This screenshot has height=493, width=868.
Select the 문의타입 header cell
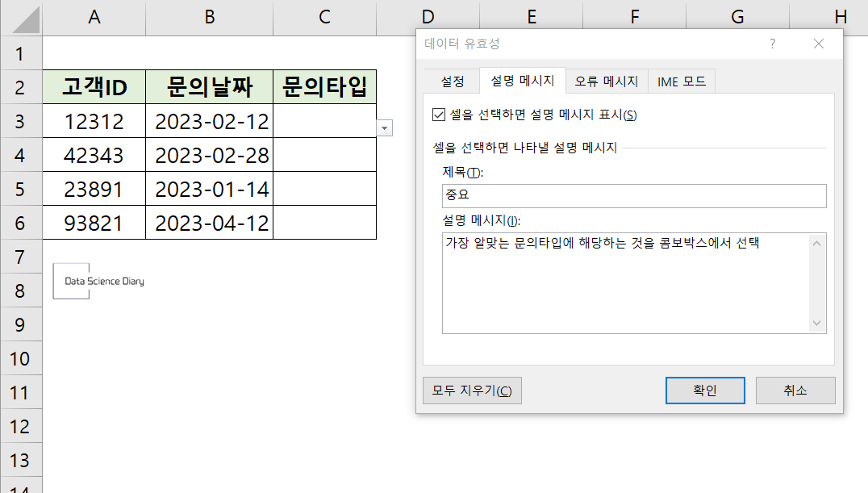[x=324, y=87]
